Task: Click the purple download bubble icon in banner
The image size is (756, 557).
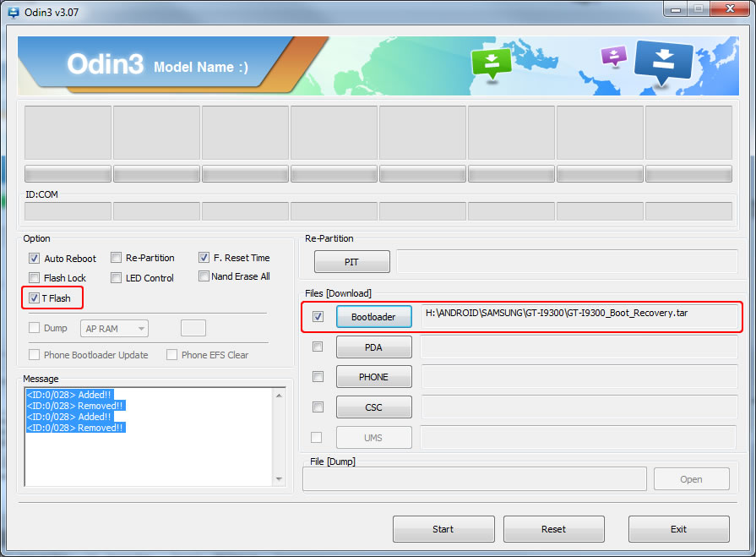Action: (x=614, y=56)
